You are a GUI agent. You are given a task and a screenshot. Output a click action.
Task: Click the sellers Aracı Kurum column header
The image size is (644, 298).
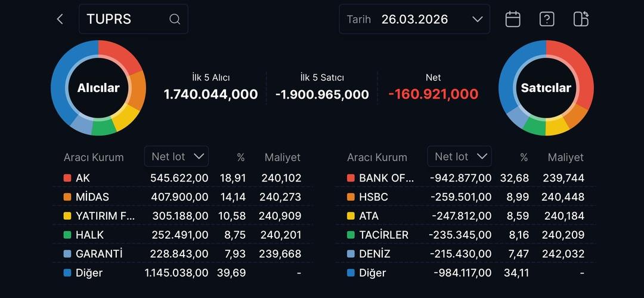[377, 158]
